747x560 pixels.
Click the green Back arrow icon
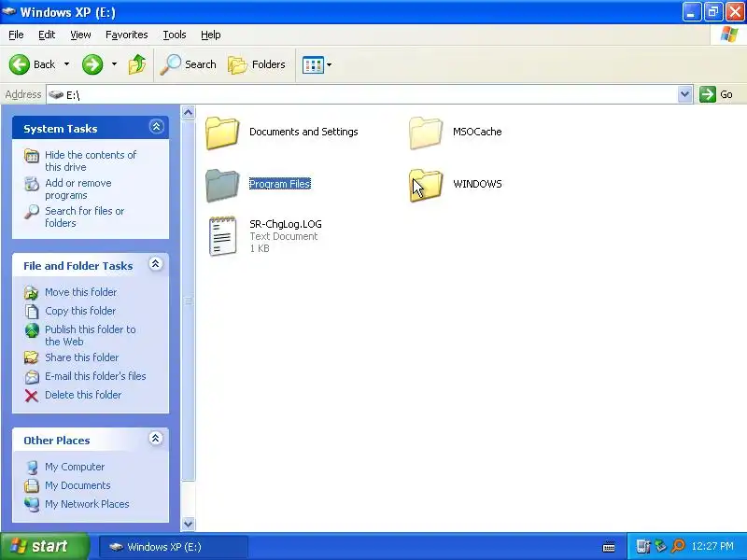[20, 64]
